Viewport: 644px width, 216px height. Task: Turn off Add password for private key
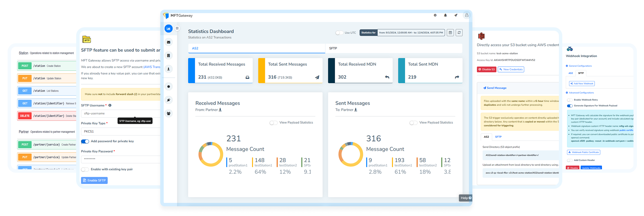pos(85,141)
